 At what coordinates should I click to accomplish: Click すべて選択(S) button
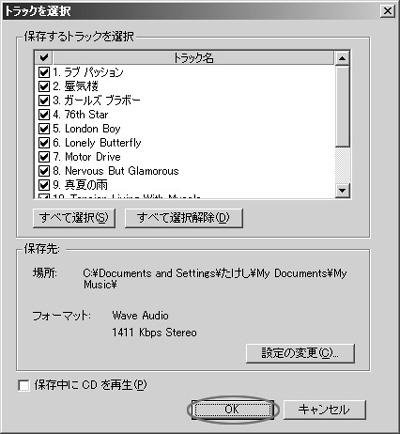(x=74, y=218)
